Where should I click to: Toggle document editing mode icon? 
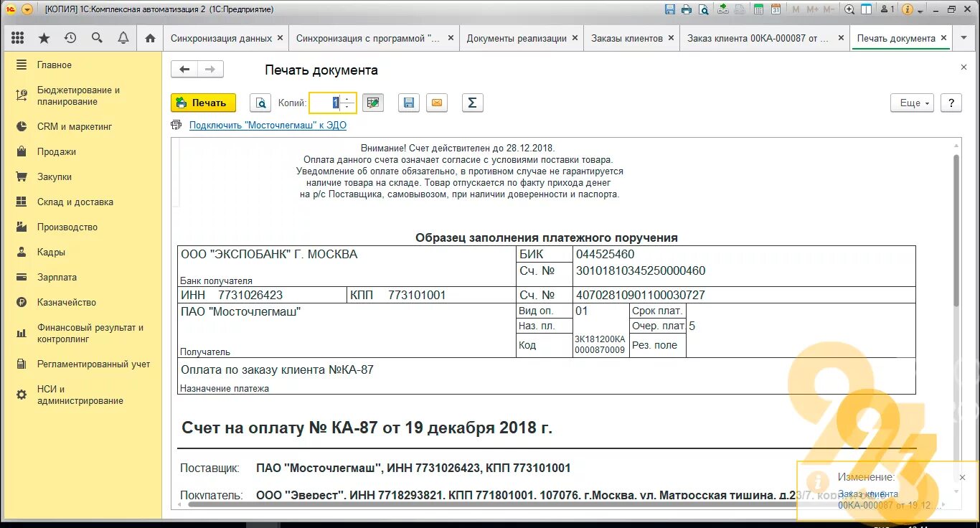pos(372,103)
